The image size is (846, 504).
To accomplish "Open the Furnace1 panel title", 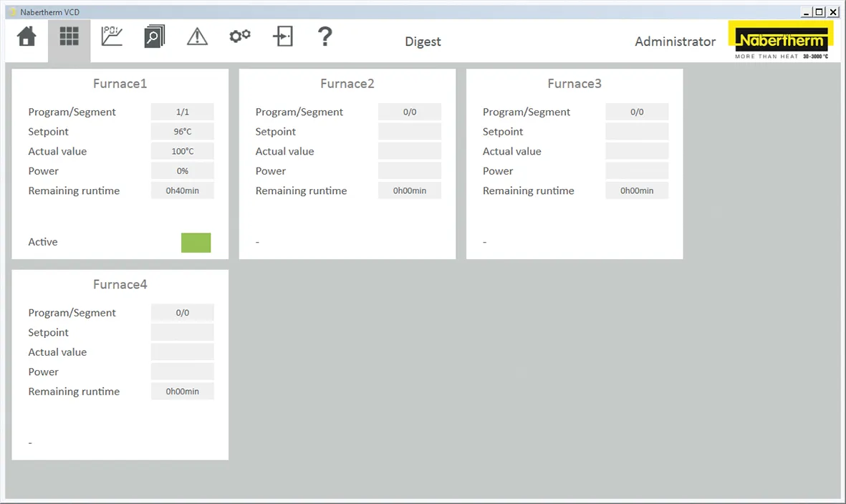I will click(x=120, y=84).
